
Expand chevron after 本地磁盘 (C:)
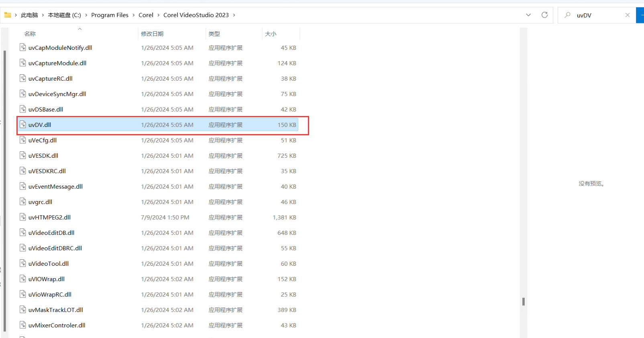coord(86,15)
